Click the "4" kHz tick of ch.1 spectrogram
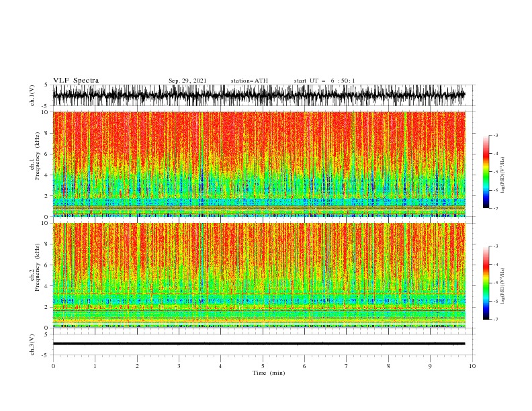This screenshot has width=532, height=411. pos(47,175)
